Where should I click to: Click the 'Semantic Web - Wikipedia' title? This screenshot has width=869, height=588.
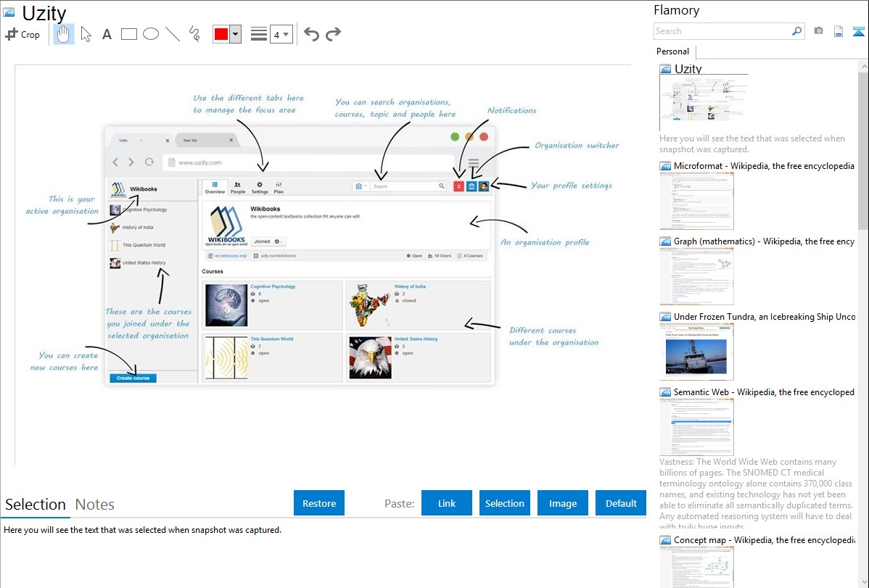coord(764,392)
